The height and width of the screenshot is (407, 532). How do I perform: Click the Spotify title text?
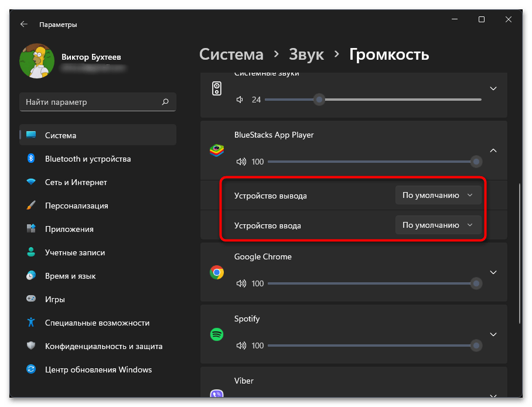(247, 319)
